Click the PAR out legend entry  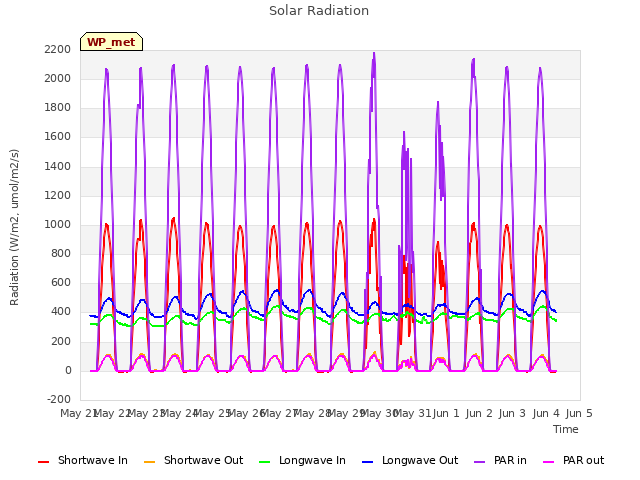coord(573,461)
